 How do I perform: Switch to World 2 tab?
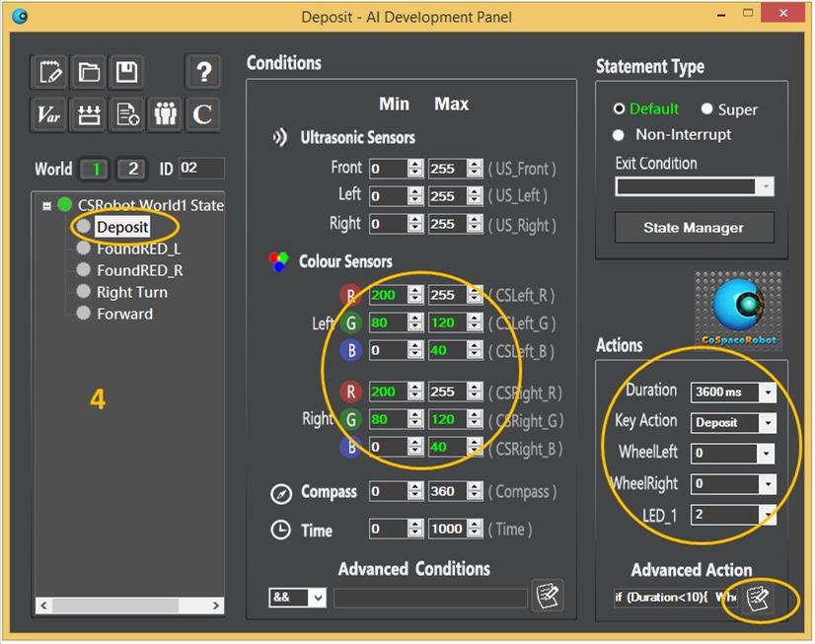tap(132, 169)
